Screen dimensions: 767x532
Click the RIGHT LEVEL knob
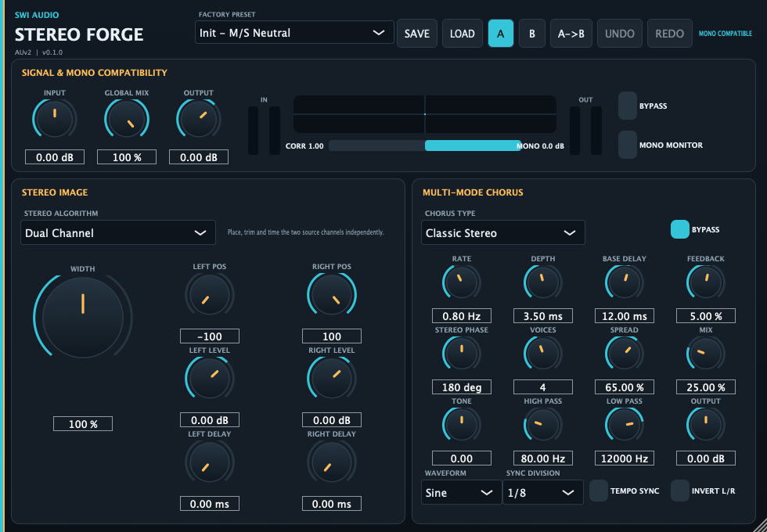(x=332, y=379)
